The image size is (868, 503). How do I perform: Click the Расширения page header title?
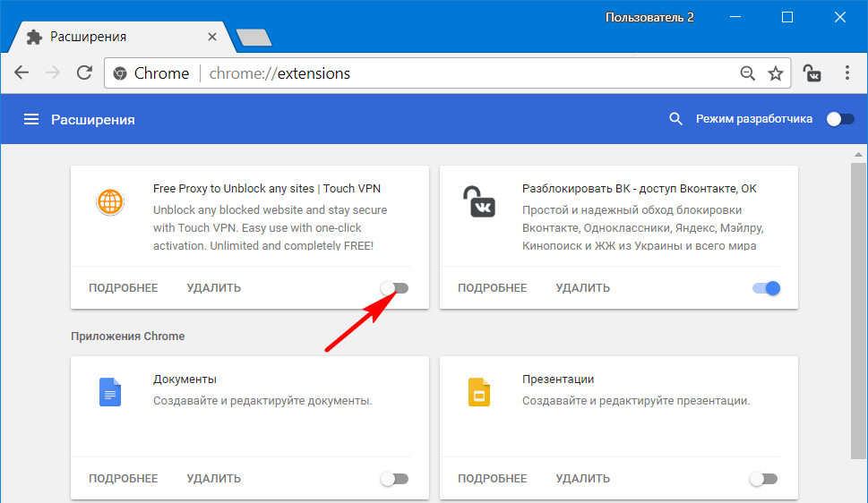click(x=93, y=120)
